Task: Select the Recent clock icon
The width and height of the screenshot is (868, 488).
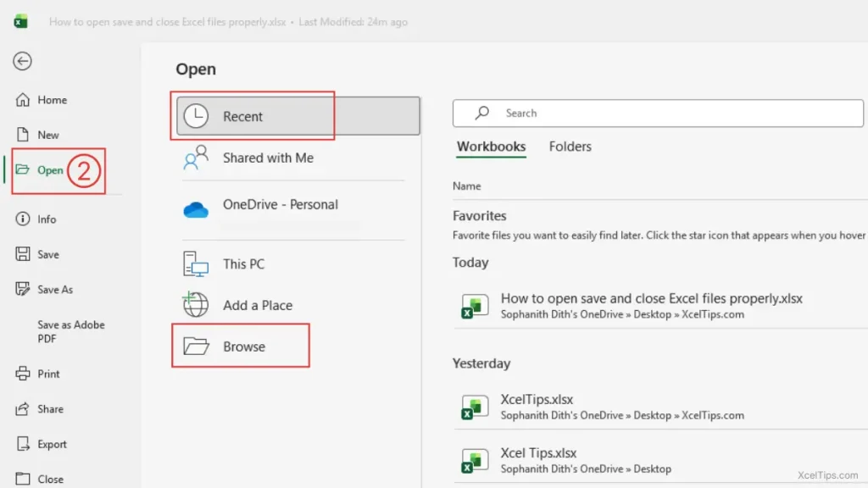Action: [195, 115]
